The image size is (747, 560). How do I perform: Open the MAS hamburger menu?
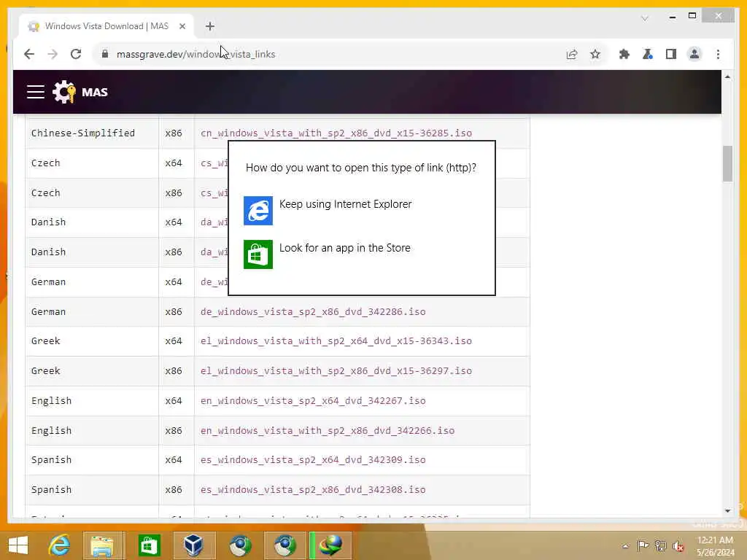(x=36, y=92)
